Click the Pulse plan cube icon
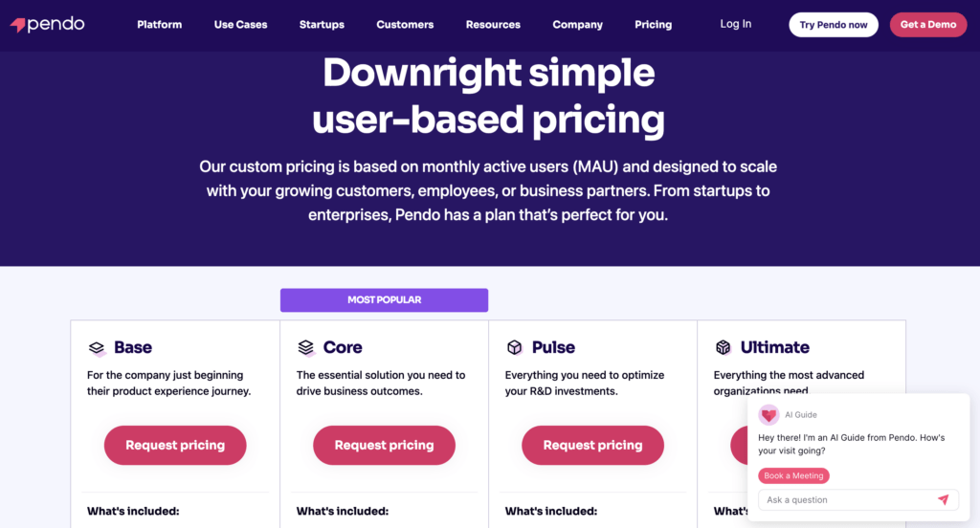 pos(515,348)
